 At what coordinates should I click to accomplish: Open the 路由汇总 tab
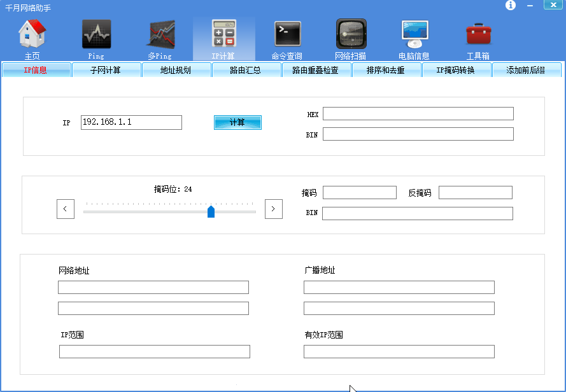[x=246, y=70]
